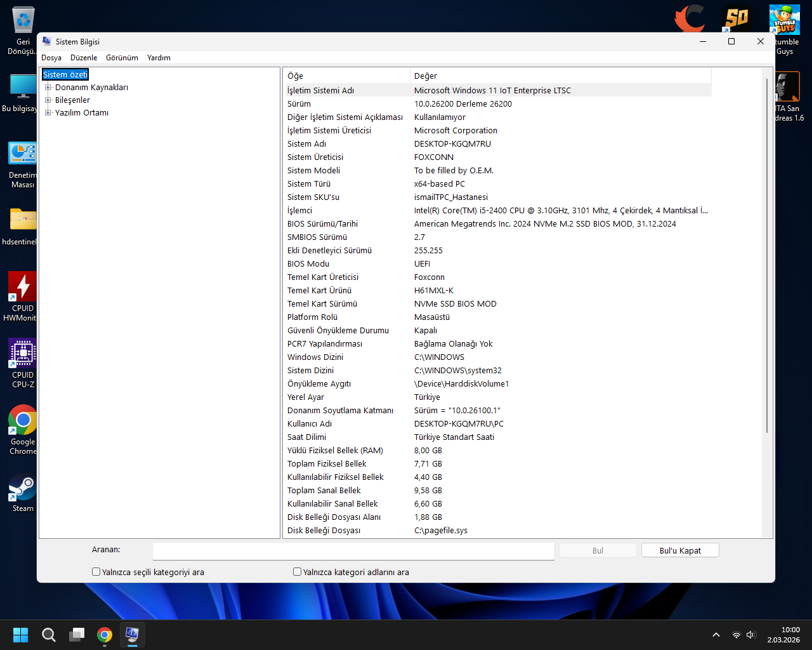Open the Yardım menu
The height and width of the screenshot is (650, 812).
click(159, 58)
